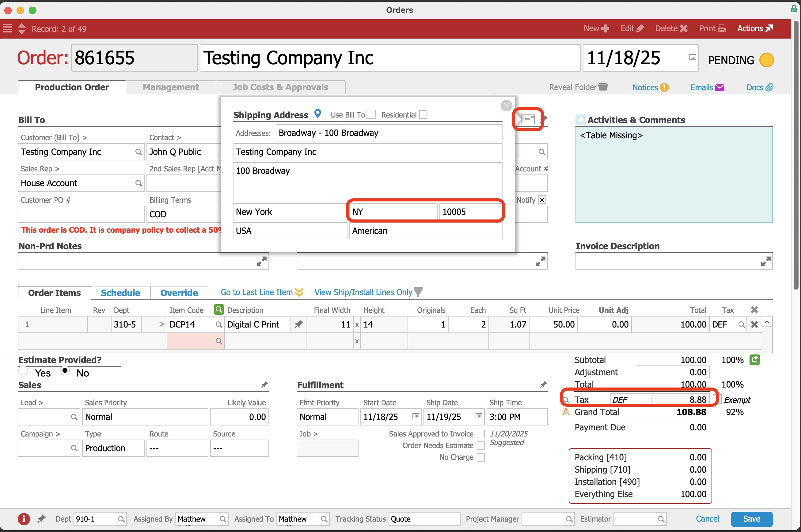Open the Sales Priority Normal dropdown
Screen dimensions: 801x532
[x=145, y=417]
